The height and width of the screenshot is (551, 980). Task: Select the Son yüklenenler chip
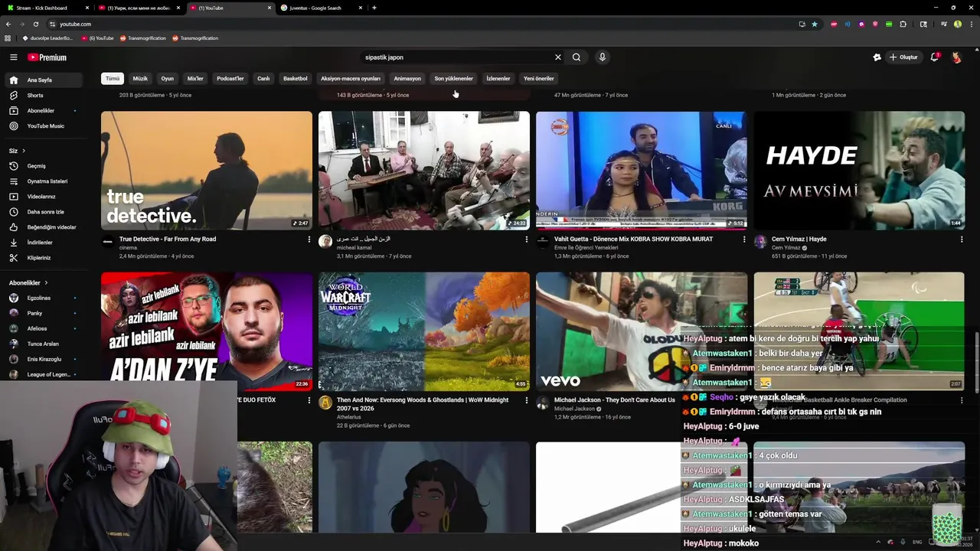tap(454, 79)
